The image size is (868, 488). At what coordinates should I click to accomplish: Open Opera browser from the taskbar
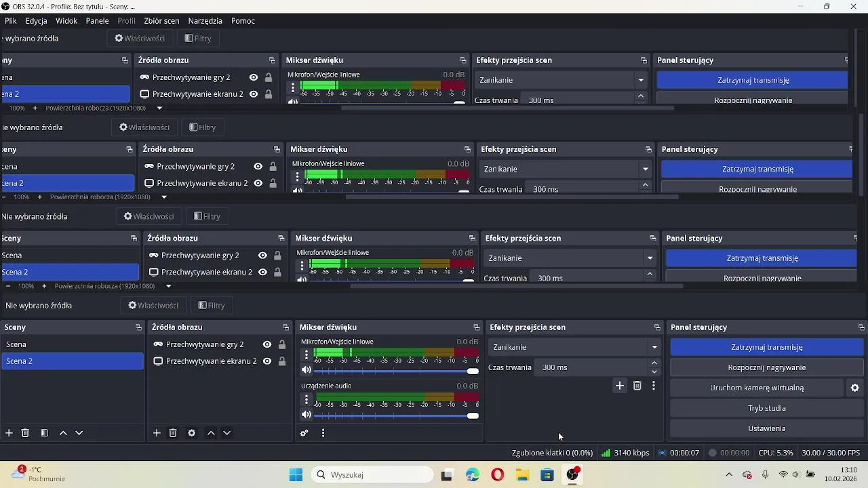498,475
